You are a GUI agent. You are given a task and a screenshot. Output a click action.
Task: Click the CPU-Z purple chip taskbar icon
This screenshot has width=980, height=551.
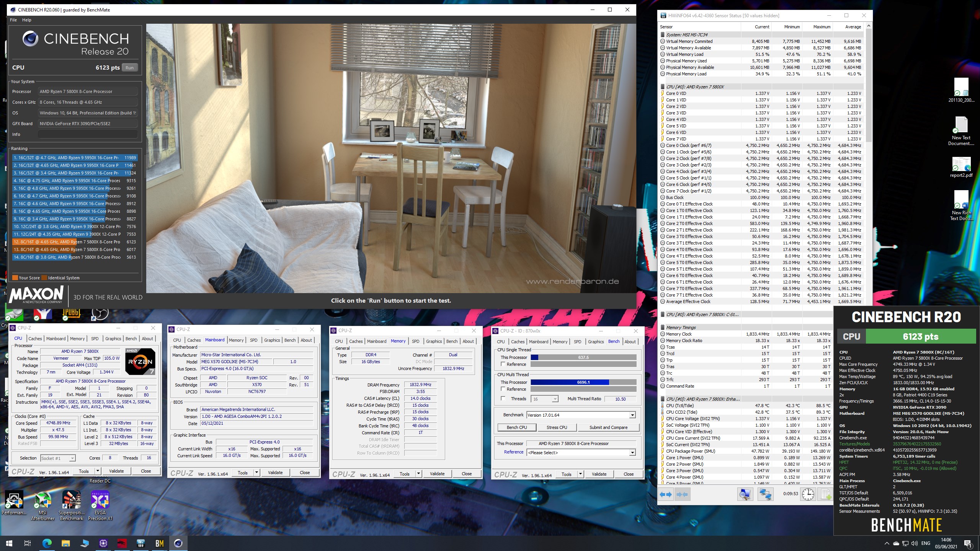(x=103, y=543)
